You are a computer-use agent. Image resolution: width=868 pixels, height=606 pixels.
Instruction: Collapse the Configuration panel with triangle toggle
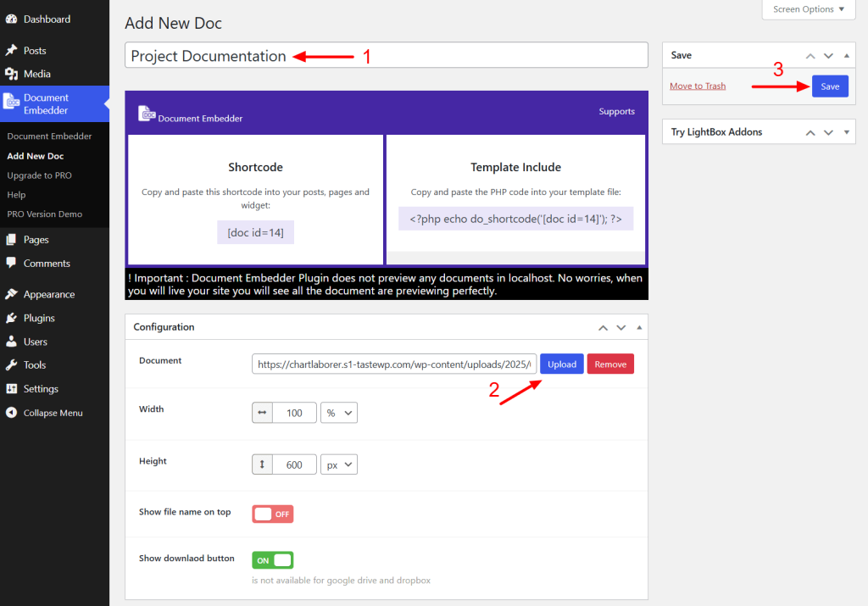click(x=639, y=327)
